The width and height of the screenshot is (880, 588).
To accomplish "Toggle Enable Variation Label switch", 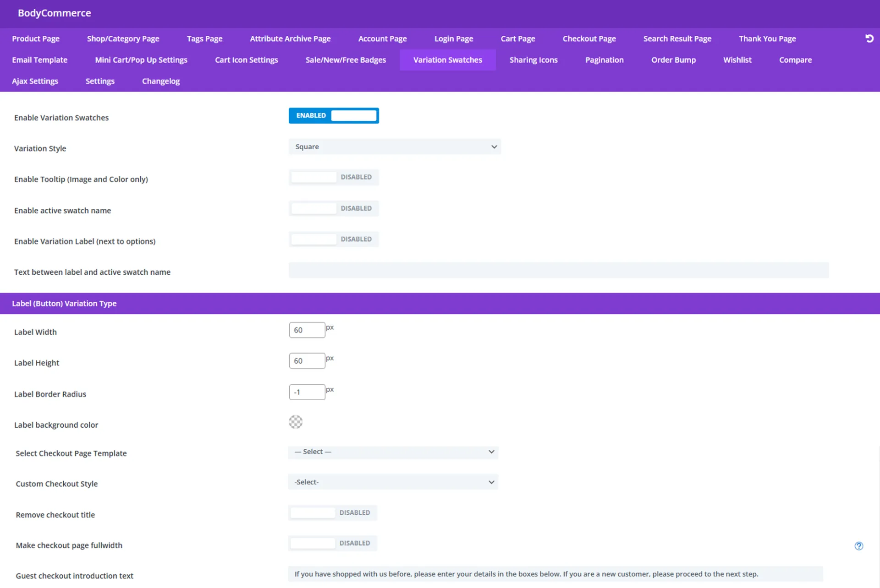I will [334, 239].
